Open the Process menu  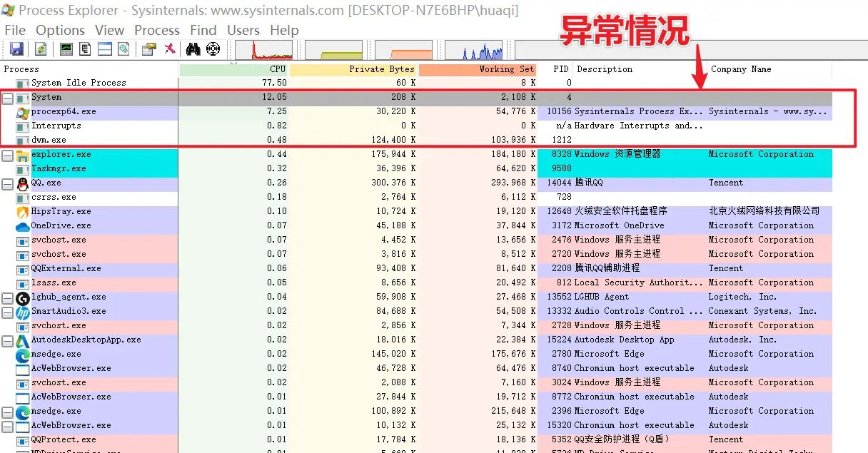point(157,30)
